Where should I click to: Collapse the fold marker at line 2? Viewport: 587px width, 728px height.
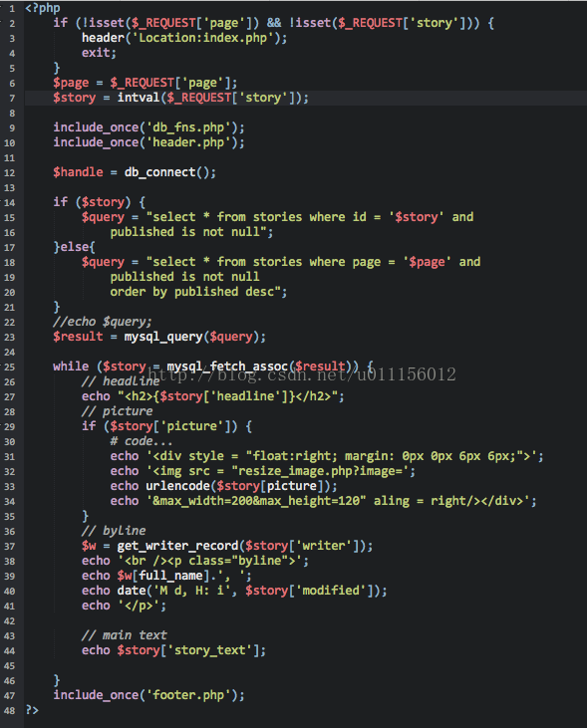click(x=1, y=23)
